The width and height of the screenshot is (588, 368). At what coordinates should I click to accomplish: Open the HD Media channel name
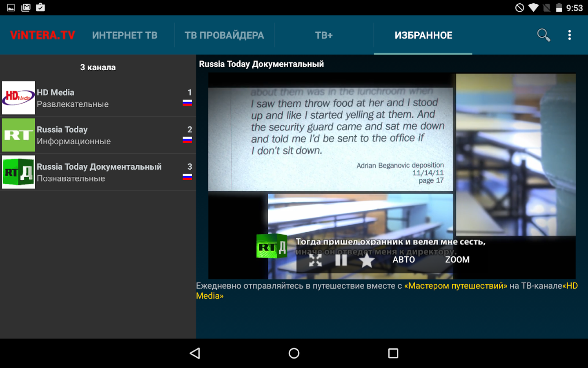coord(56,92)
